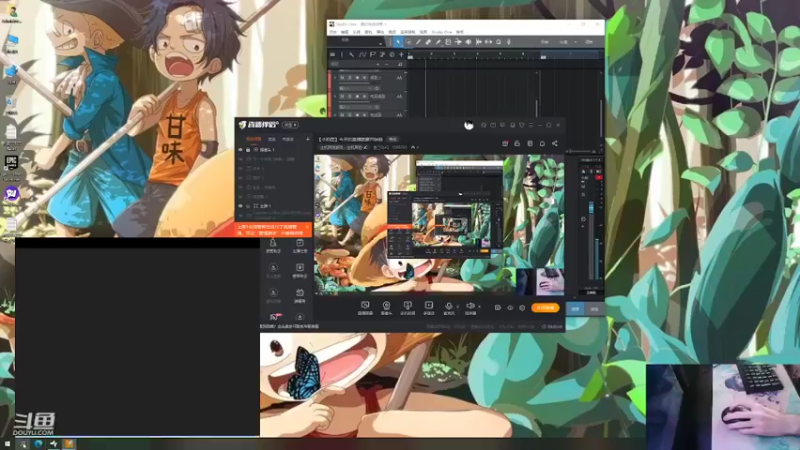Viewport: 800px width, 450px height.
Task: Click the bell notification icon in streaming app
Action: [542, 143]
